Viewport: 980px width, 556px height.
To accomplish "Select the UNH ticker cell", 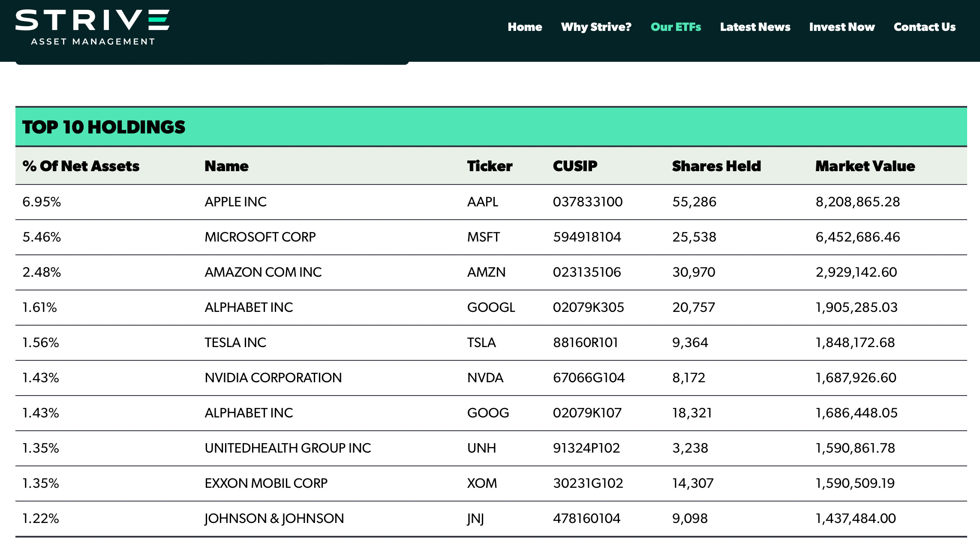I will pos(481,448).
